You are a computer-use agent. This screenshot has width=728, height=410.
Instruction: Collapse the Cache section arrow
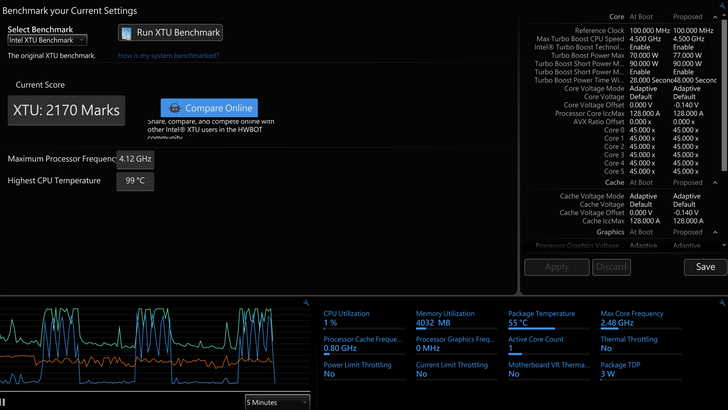pos(714,183)
